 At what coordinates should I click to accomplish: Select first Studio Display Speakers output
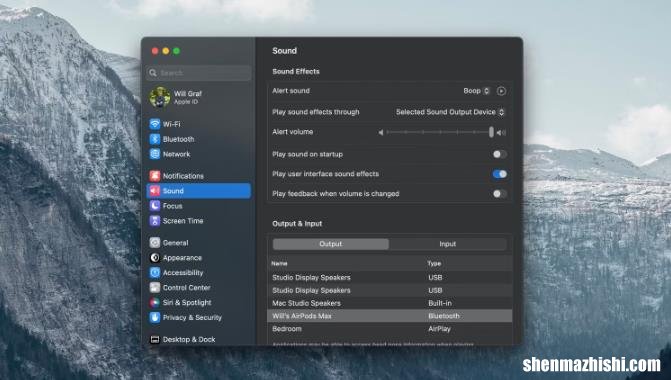click(x=389, y=277)
